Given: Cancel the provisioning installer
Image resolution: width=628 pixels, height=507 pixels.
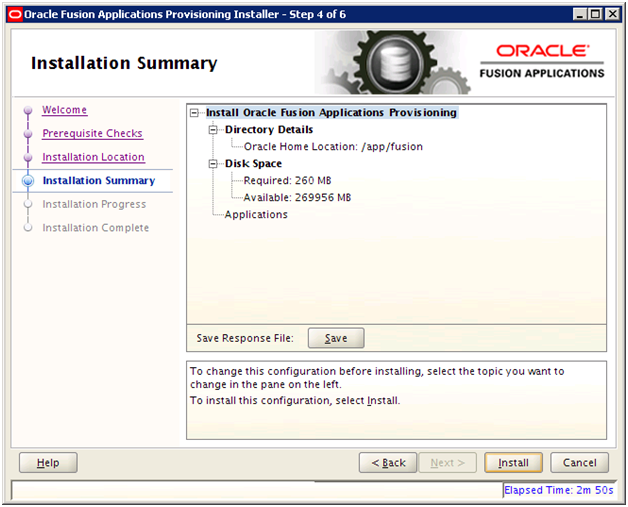Looking at the screenshot, I should click(x=579, y=463).
